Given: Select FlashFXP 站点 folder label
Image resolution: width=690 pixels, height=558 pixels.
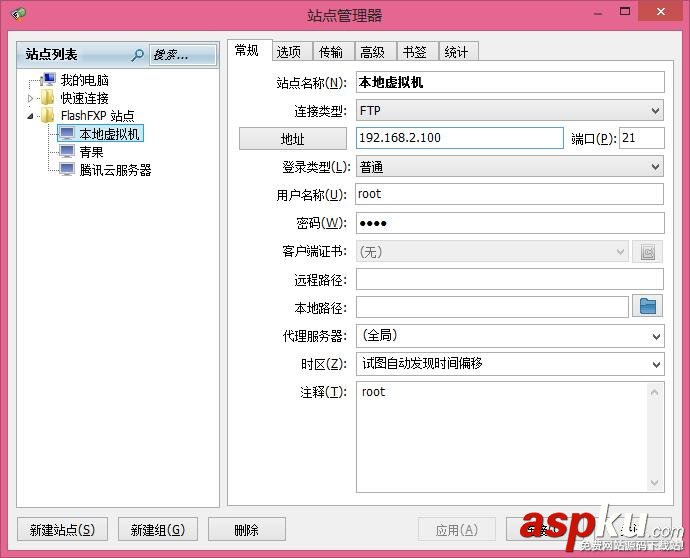Looking at the screenshot, I should (97, 116).
